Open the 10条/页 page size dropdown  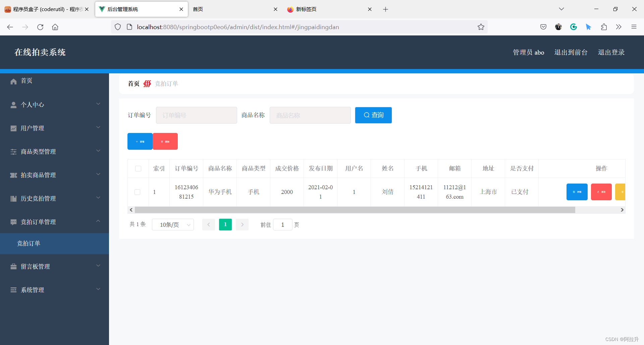coord(173,225)
